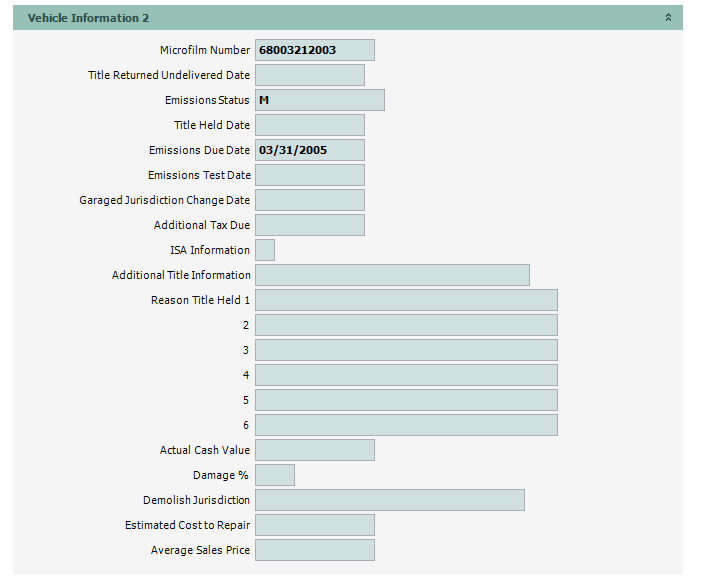Select the Additional Title Information field
The image size is (705, 581).
pos(392,275)
